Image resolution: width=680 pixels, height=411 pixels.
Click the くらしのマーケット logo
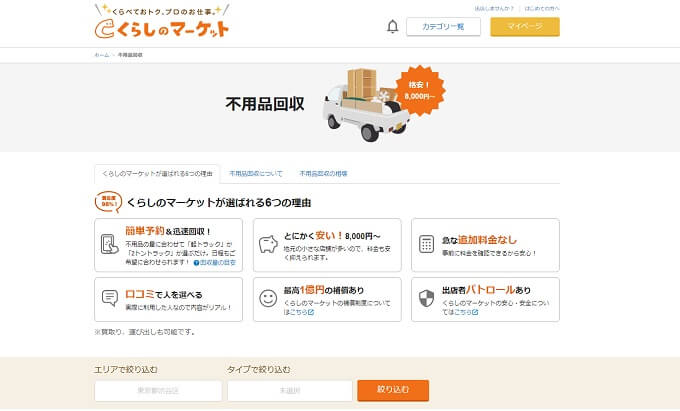click(161, 29)
